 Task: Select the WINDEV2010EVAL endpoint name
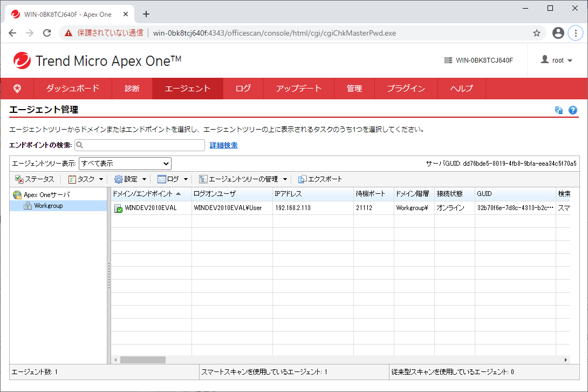[151, 208]
